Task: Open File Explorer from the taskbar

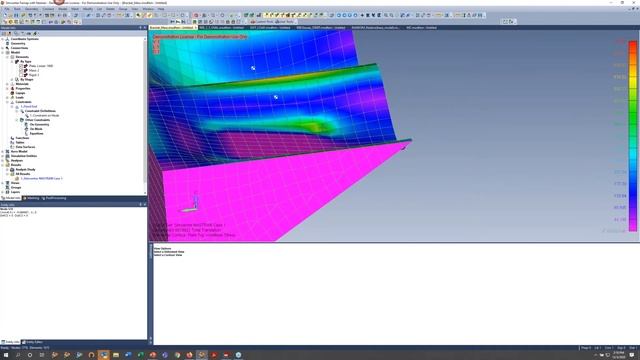Action: tap(116, 355)
